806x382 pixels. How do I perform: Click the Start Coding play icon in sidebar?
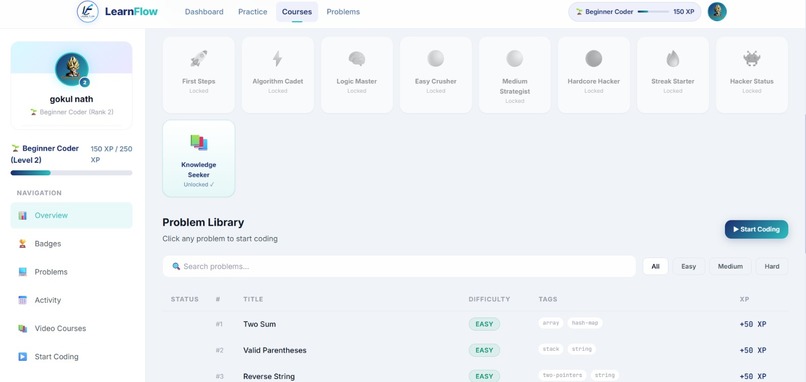[x=23, y=357]
